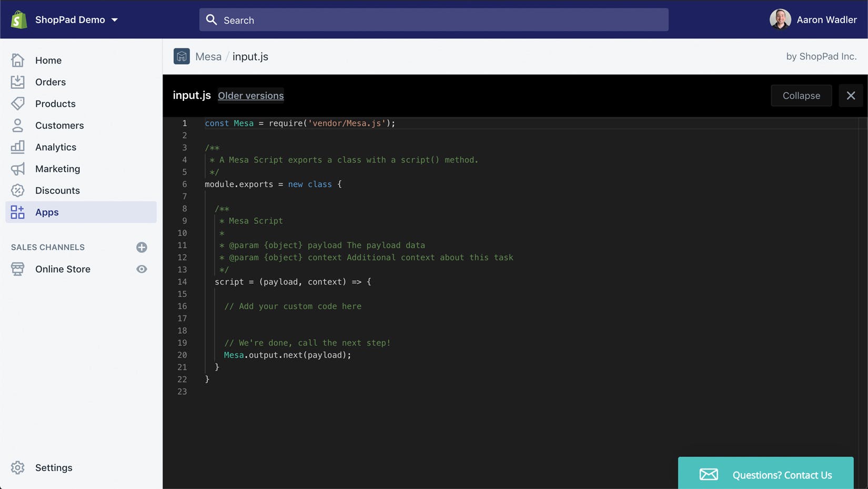Open the Products section
868x489 pixels.
55,104
